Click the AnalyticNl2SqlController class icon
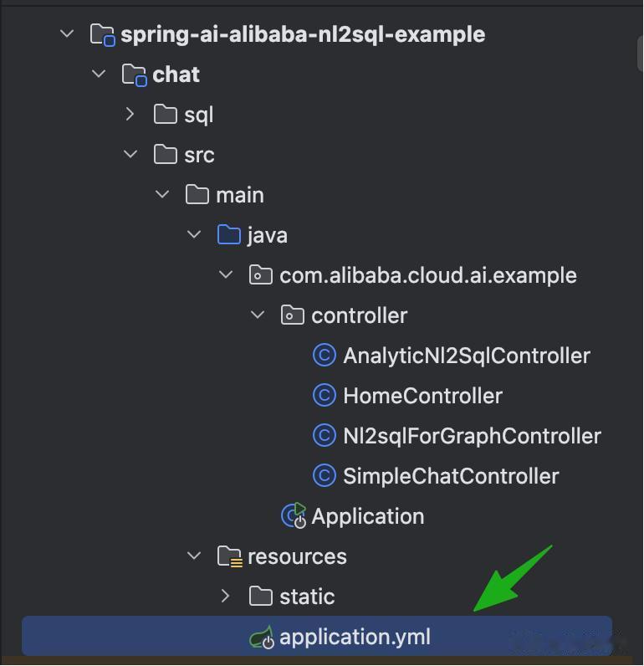The height and width of the screenshot is (666, 644). tap(324, 356)
